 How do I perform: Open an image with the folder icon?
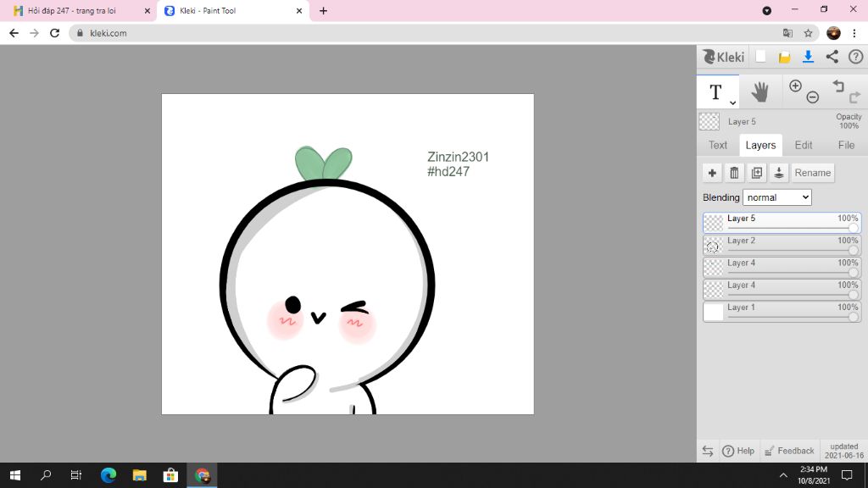tap(784, 57)
